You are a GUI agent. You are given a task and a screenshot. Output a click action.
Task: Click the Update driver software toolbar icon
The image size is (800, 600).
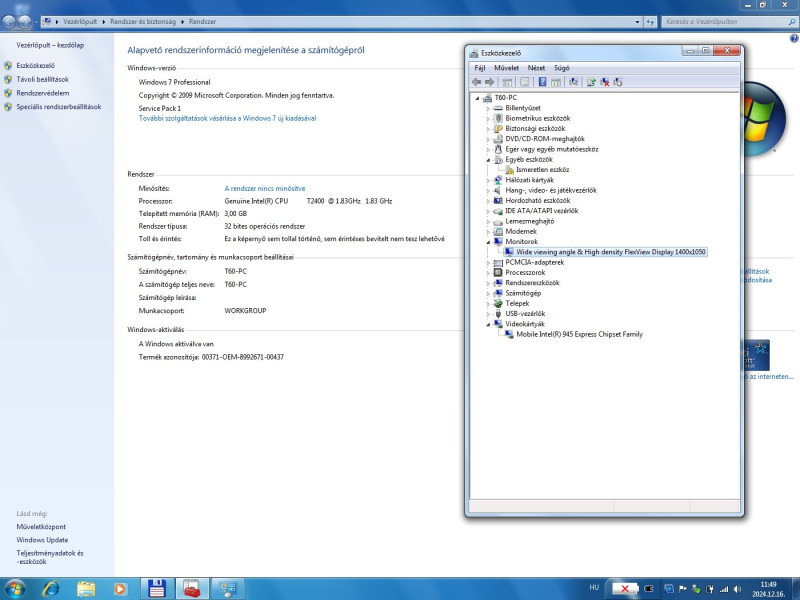pyautogui.click(x=591, y=82)
